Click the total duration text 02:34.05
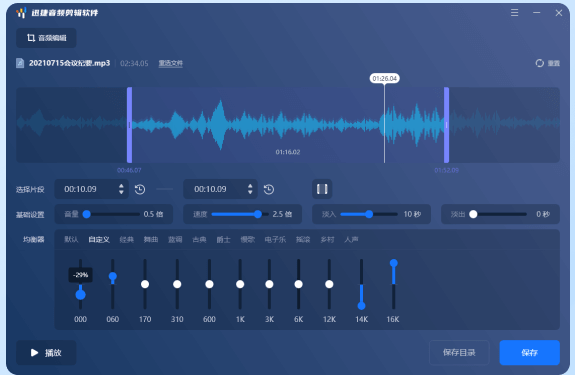Image resolution: width=575 pixels, height=375 pixels. (x=134, y=63)
